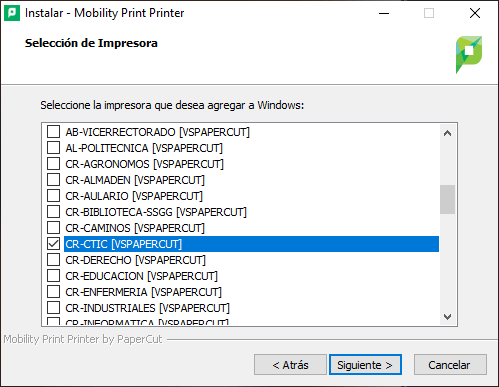Close the Mobility Print installer window
The height and width of the screenshot is (387, 499).
[475, 13]
